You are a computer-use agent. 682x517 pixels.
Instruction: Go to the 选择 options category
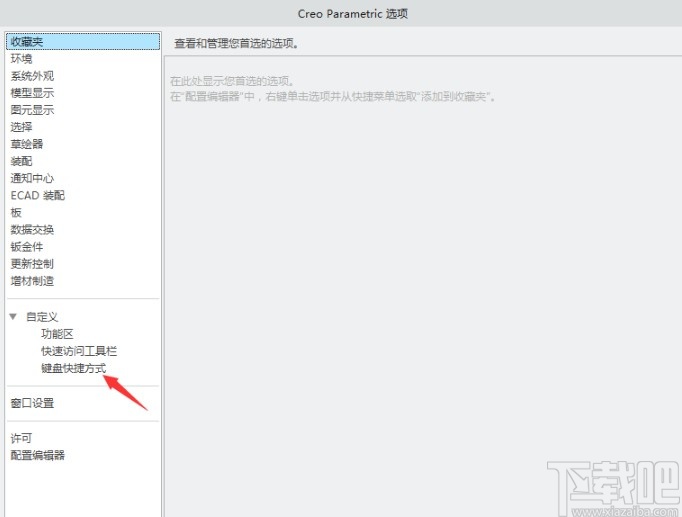coord(21,127)
